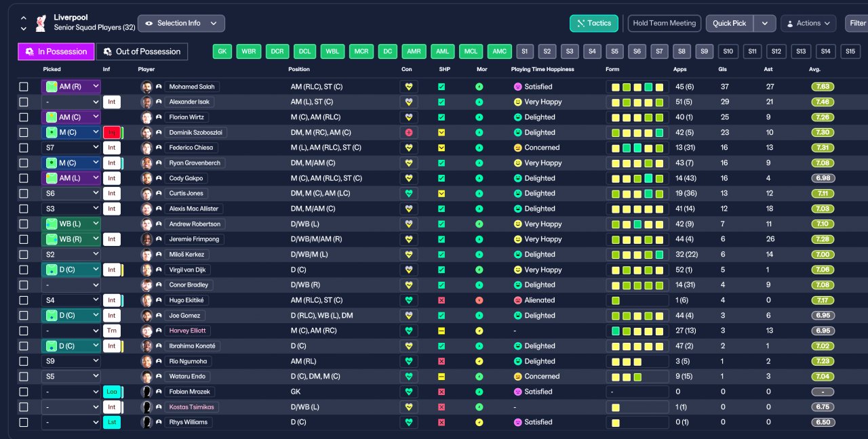Click Rio Ngumoha's red match sharpness icon
The height and width of the screenshot is (439, 868).
pyautogui.click(x=441, y=361)
